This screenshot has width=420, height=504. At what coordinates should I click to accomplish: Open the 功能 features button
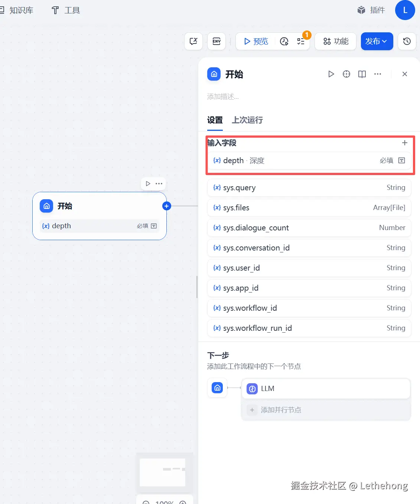[336, 41]
